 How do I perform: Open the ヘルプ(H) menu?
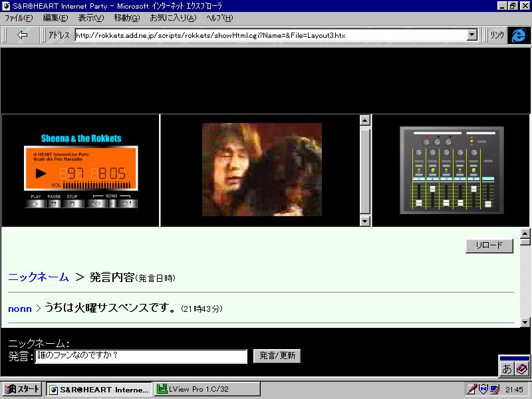219,19
